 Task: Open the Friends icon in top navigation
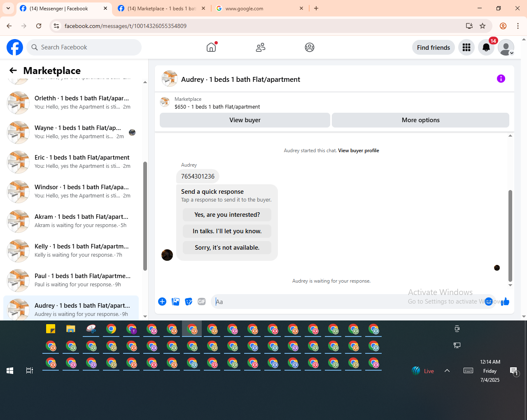coord(261,47)
